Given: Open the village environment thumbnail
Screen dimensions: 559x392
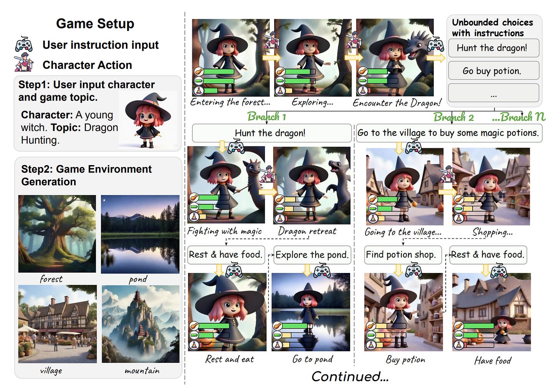Looking at the screenshot, I should click(x=58, y=324).
